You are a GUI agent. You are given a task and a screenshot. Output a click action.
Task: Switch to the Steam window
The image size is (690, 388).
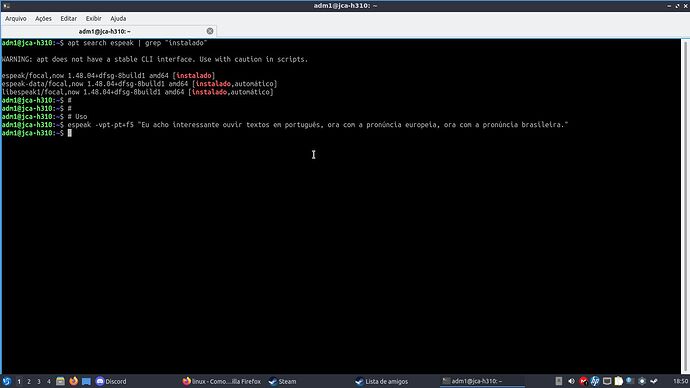point(282,381)
